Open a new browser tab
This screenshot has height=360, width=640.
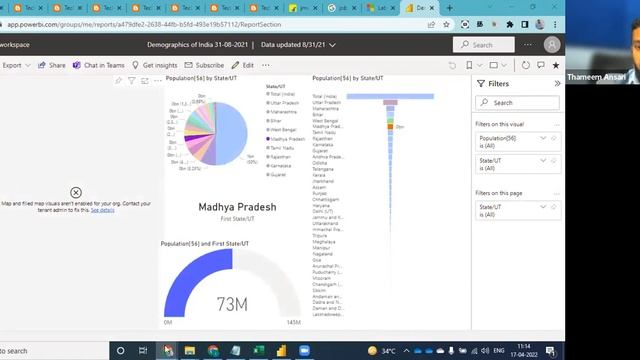pos(449,8)
